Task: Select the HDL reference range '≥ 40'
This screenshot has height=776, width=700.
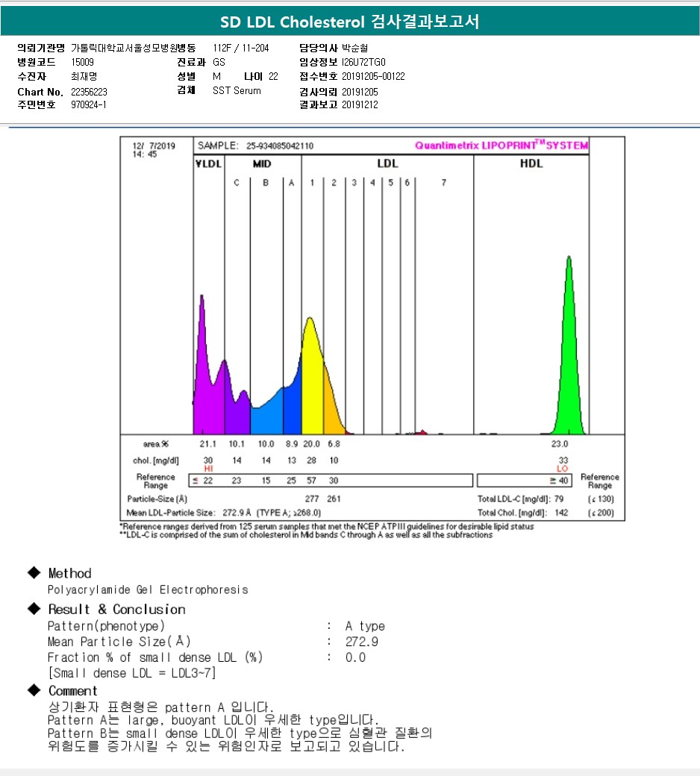Action: click(x=559, y=481)
